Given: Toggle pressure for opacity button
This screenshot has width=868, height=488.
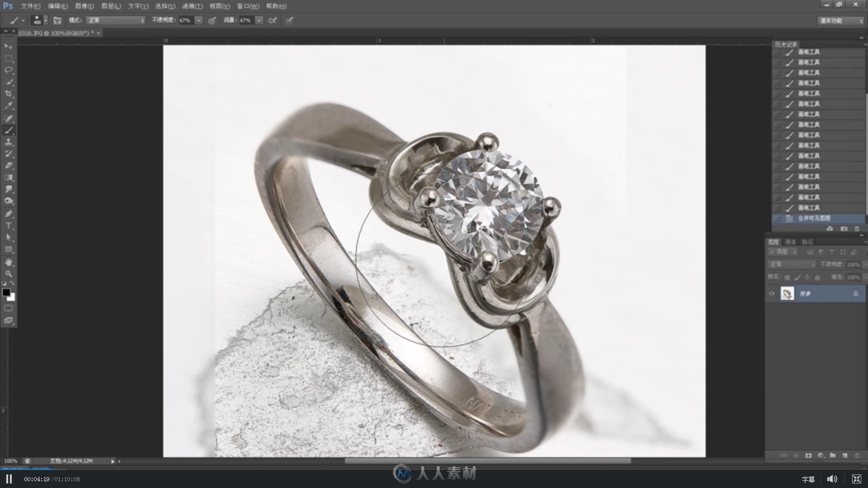Looking at the screenshot, I should pyautogui.click(x=212, y=20).
